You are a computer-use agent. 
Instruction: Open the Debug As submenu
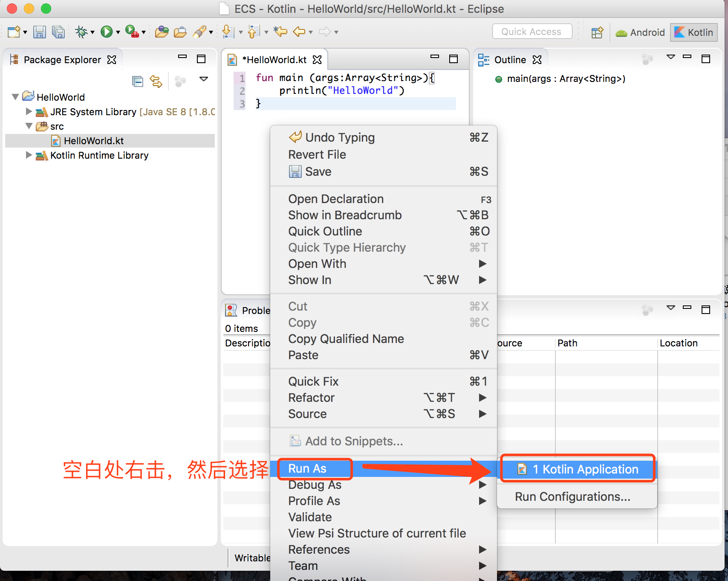pos(384,485)
